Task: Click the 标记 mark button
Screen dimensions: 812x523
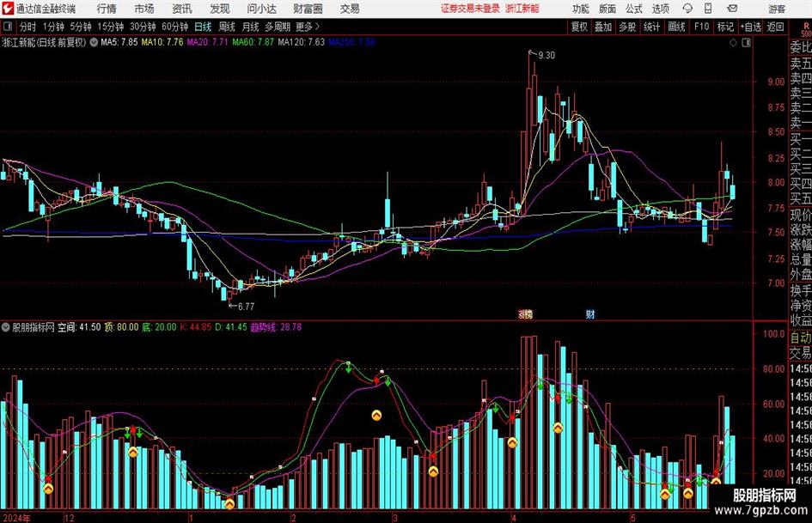Action: click(725, 27)
